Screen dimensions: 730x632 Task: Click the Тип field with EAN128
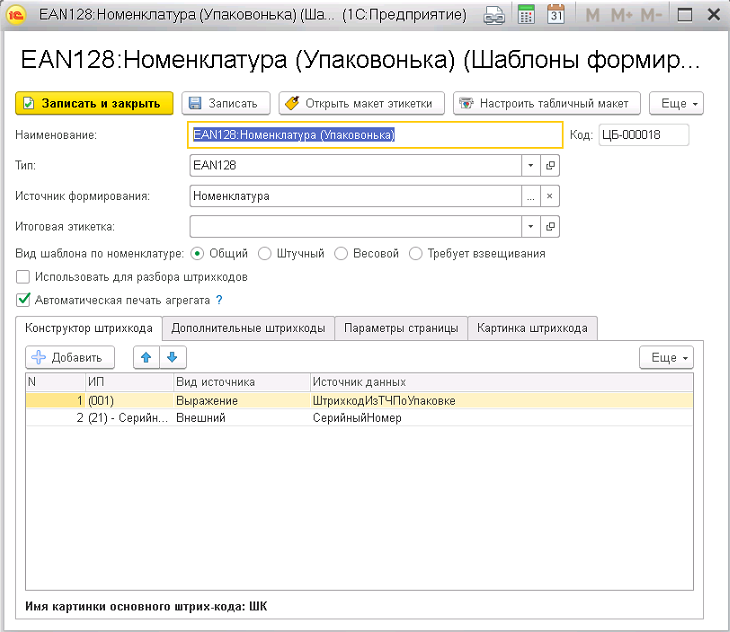coord(356,165)
